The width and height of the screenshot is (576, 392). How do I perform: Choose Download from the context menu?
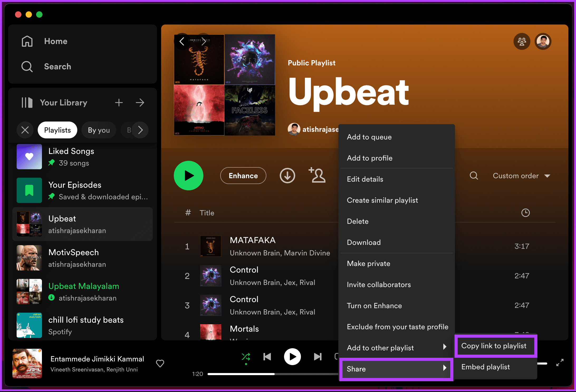pyautogui.click(x=397, y=243)
